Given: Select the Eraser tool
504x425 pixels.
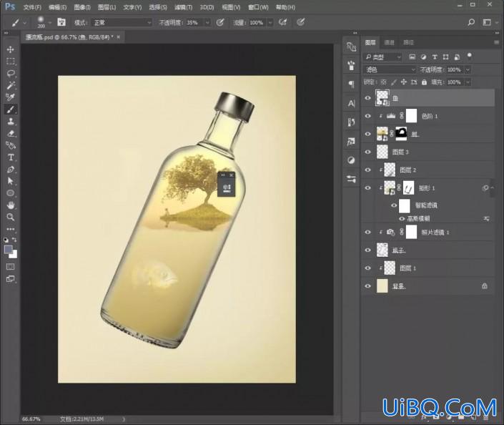Looking at the screenshot, I should (10, 133).
